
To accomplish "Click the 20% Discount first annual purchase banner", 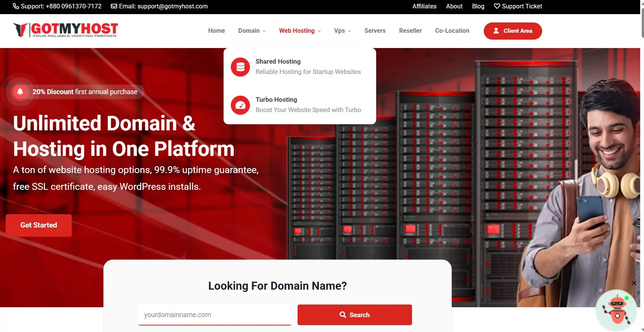I will 78,92.
